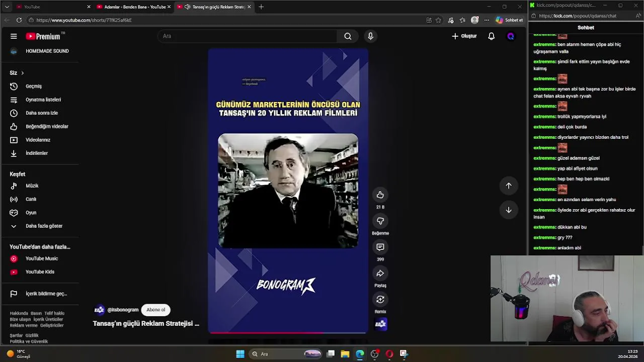
Task: Open a new browser tab
Action: tap(261, 7)
